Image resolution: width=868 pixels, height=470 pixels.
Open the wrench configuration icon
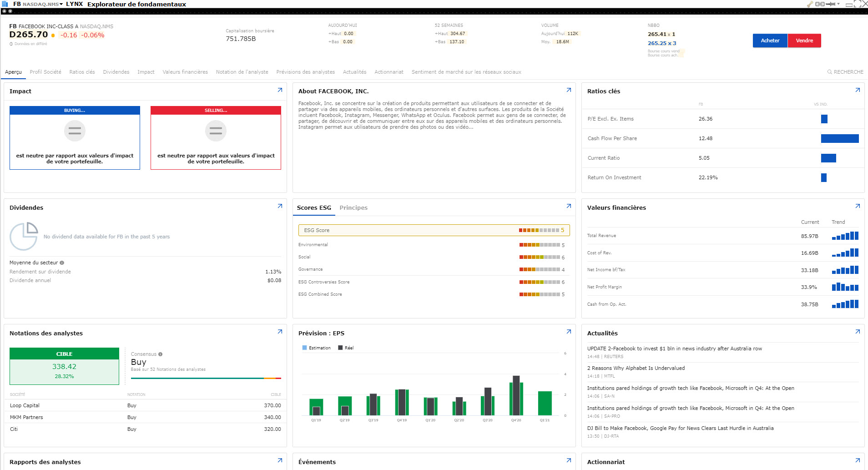click(x=810, y=4)
